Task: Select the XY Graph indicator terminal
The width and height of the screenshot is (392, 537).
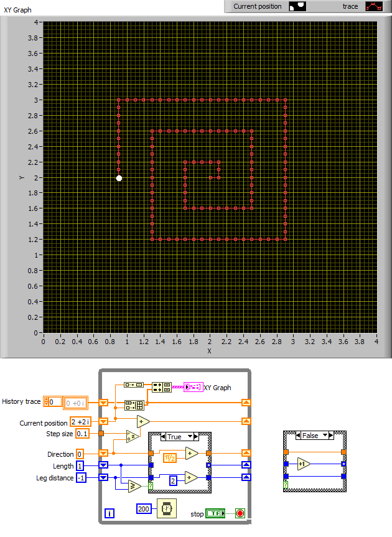Action: click(x=194, y=387)
